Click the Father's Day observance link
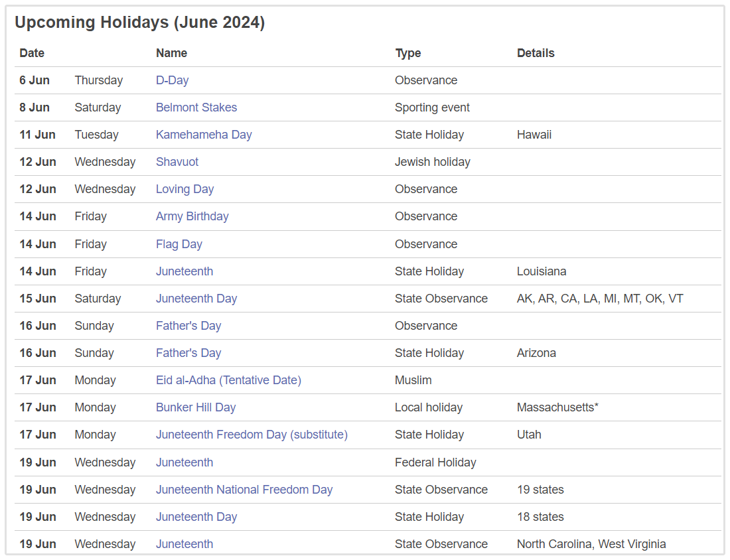Image resolution: width=730 pixels, height=560 pixels. [188, 326]
